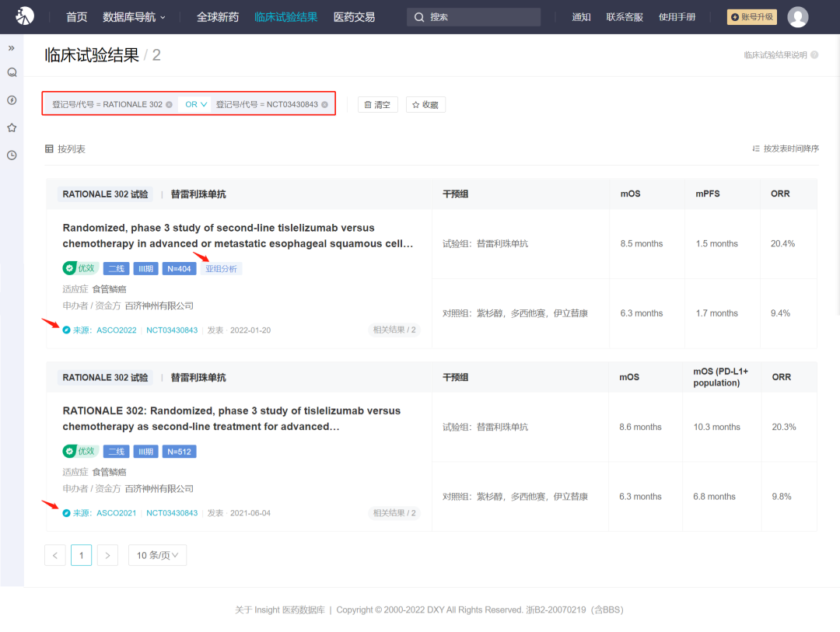Image resolution: width=840 pixels, height=632 pixels.
Task: Click 相关结果 / 2 in ASCO2021 result
Action: click(394, 513)
